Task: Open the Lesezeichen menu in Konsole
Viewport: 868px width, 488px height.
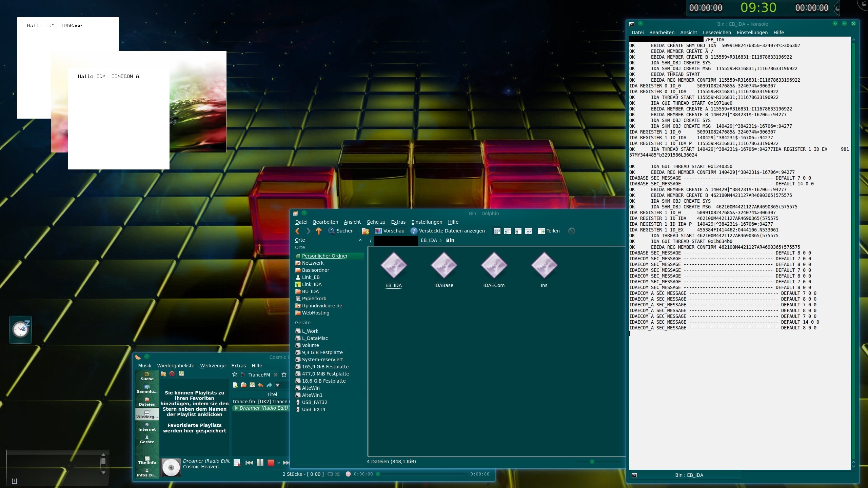Action: click(716, 33)
